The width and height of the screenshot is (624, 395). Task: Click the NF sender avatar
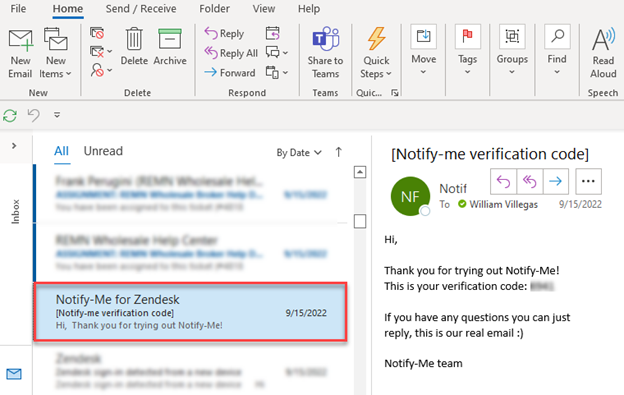click(410, 196)
